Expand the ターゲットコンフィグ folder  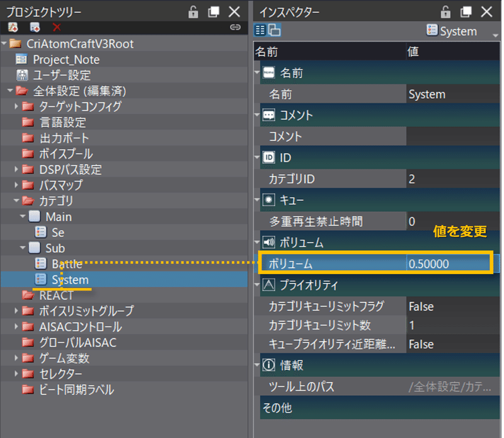click(x=16, y=106)
